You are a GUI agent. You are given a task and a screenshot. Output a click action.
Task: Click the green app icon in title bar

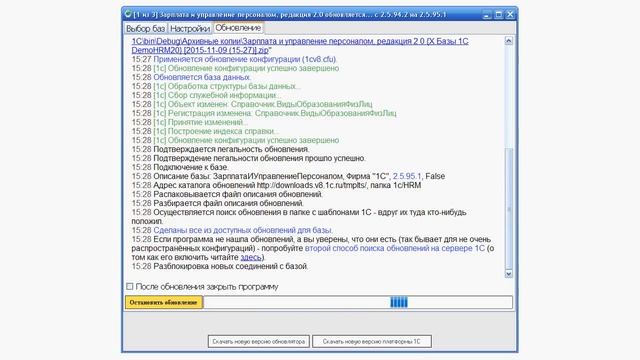[128, 14]
